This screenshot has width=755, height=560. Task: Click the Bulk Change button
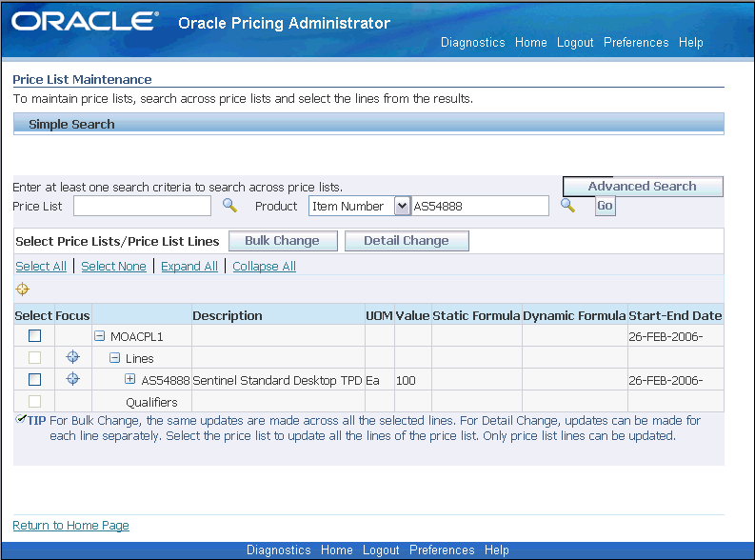click(x=283, y=241)
